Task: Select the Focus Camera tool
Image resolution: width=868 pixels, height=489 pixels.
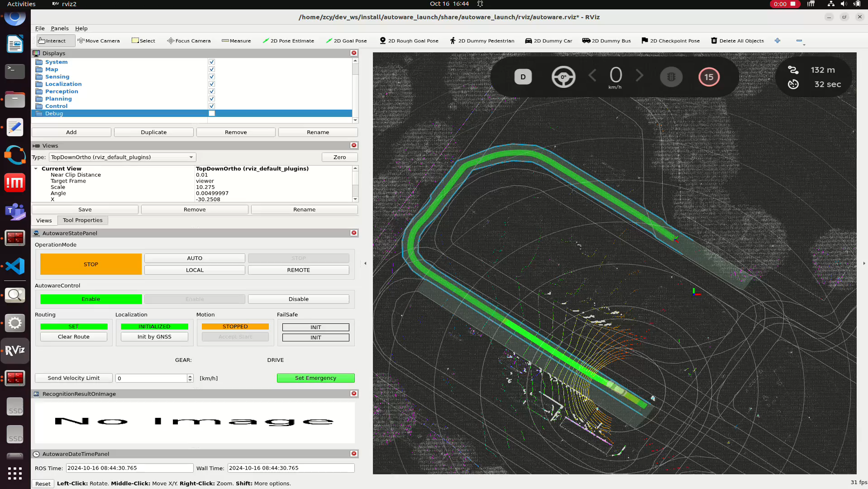Action: coord(189,41)
